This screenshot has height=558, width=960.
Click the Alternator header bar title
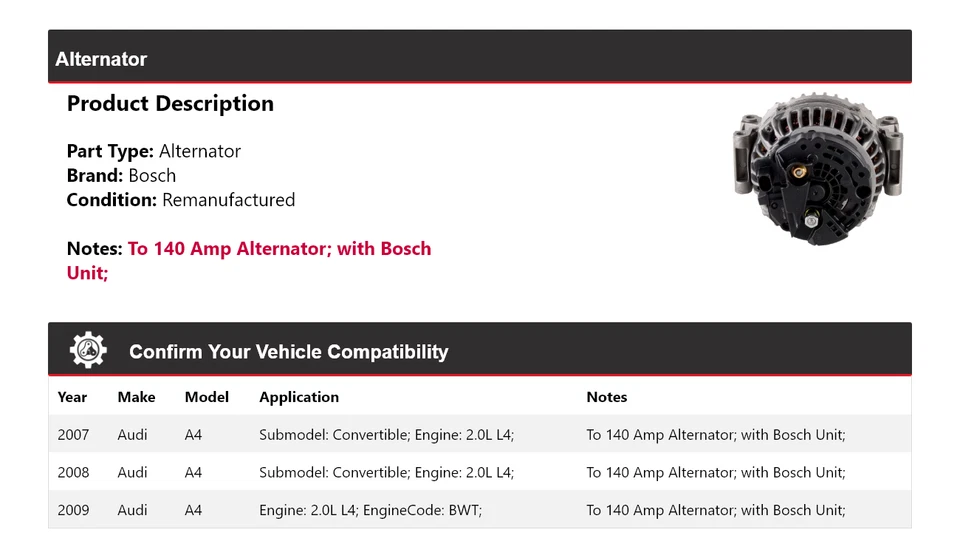[x=101, y=60]
